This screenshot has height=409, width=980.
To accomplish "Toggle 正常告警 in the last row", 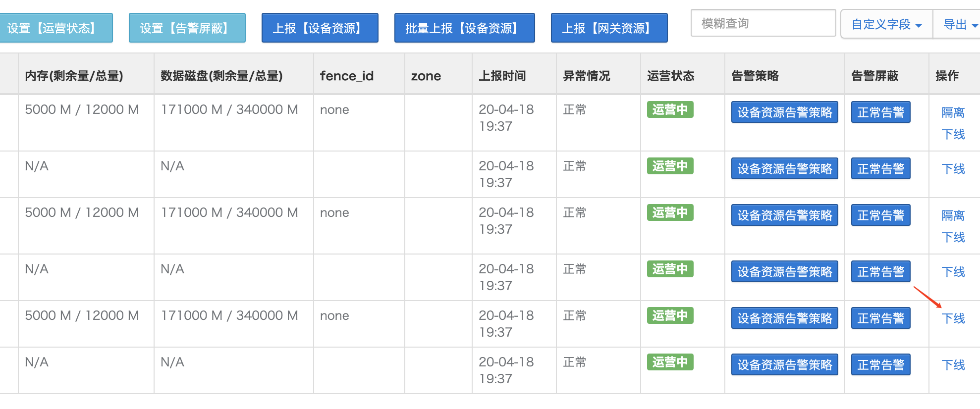I will (x=880, y=365).
